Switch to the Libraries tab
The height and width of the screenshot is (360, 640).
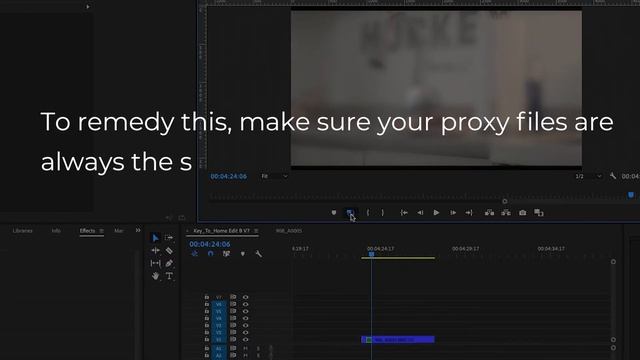(22, 231)
